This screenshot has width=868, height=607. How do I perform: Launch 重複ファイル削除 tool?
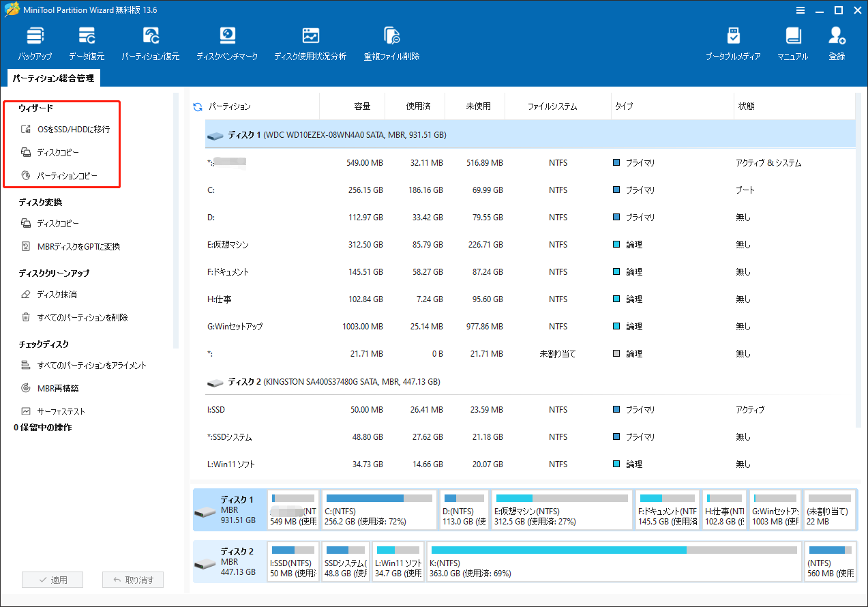[x=391, y=44]
